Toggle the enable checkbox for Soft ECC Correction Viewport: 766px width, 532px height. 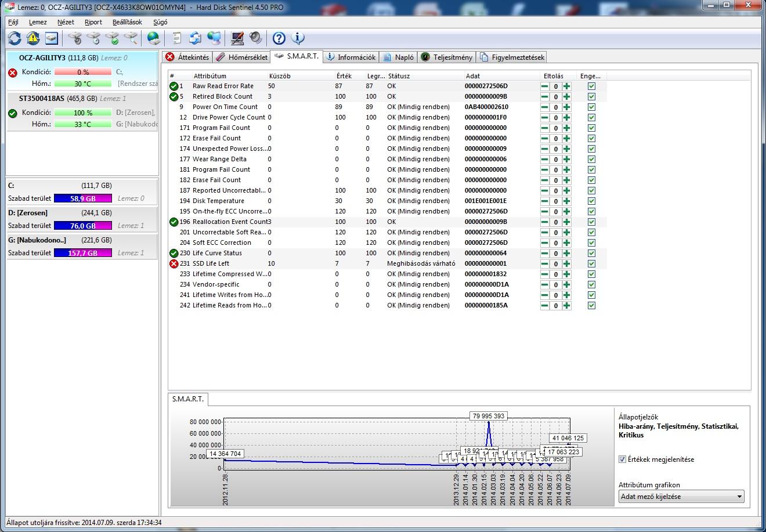pyautogui.click(x=591, y=243)
